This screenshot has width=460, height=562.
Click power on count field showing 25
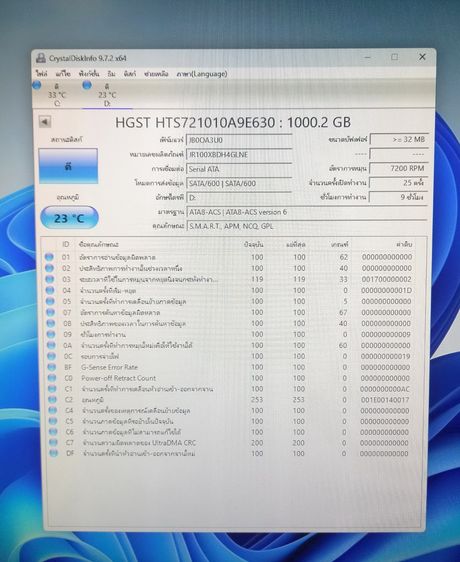click(x=399, y=182)
